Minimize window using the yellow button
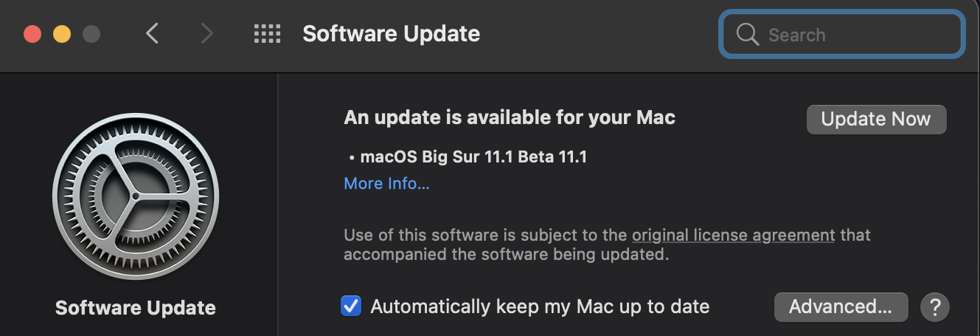This screenshot has width=980, height=336. [62, 34]
